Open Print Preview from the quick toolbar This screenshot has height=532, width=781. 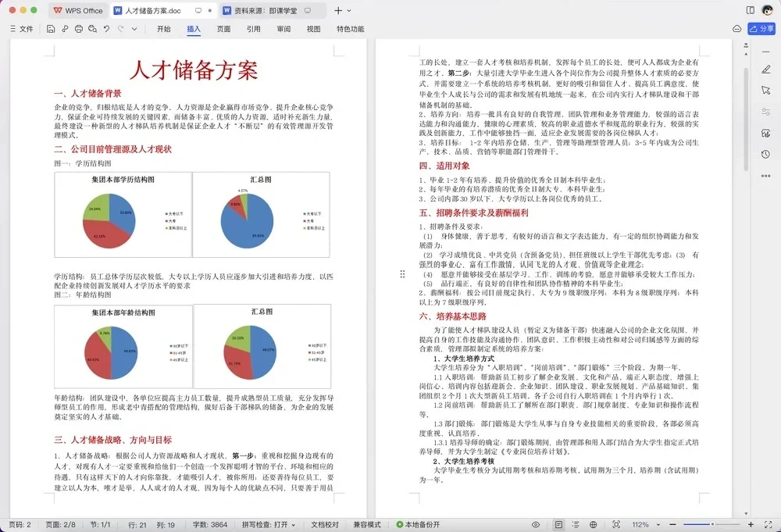pyautogui.click(x=93, y=29)
